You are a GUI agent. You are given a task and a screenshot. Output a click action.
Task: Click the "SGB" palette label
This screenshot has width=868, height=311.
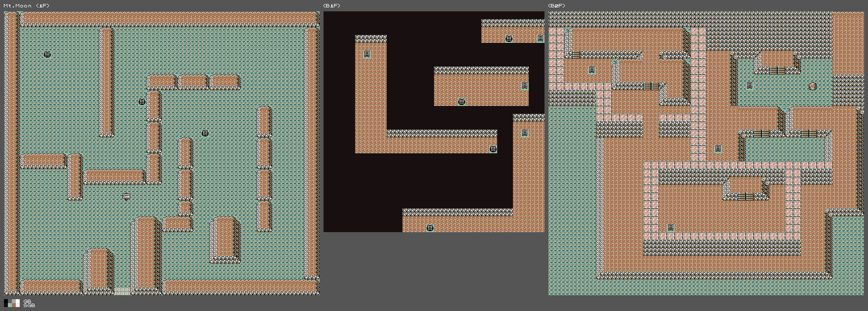point(29,306)
